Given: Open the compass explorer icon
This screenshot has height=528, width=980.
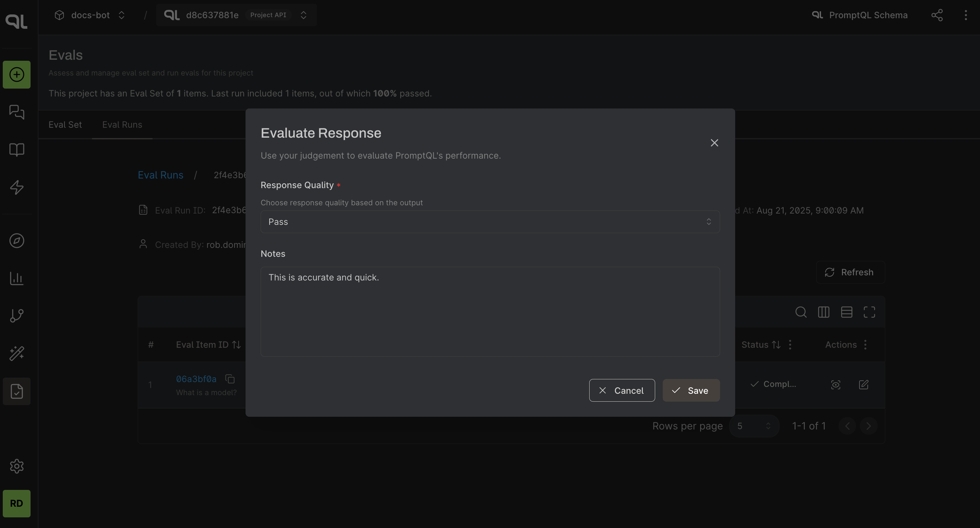Looking at the screenshot, I should [16, 240].
